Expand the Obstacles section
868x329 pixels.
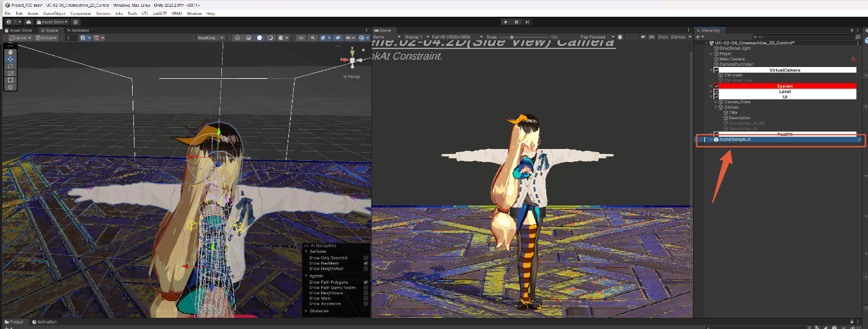click(306, 310)
